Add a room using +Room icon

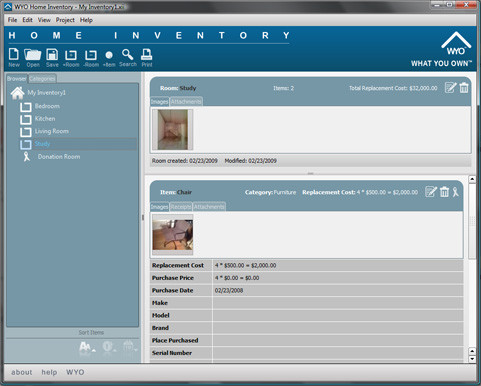click(x=71, y=58)
